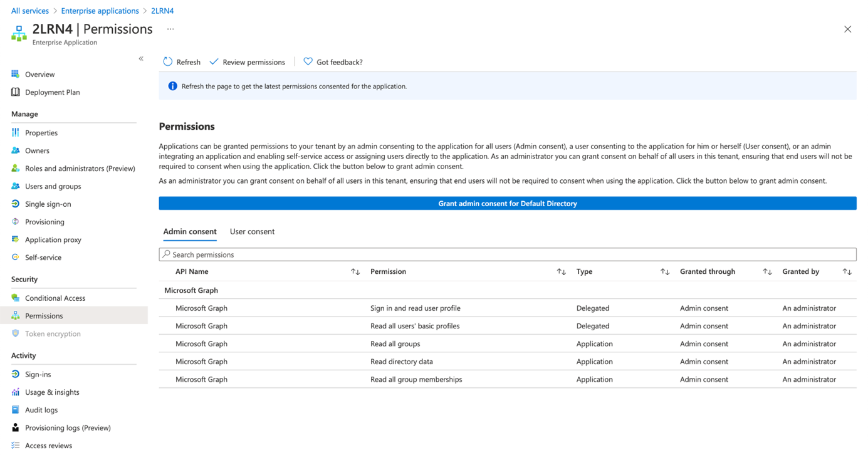The height and width of the screenshot is (455, 868).
Task: Click Got feedback? link text
Action: (x=340, y=62)
